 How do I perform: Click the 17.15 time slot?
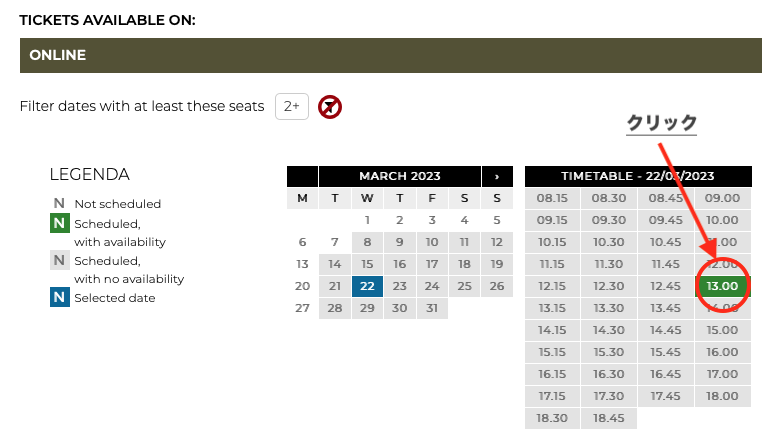(x=552, y=396)
